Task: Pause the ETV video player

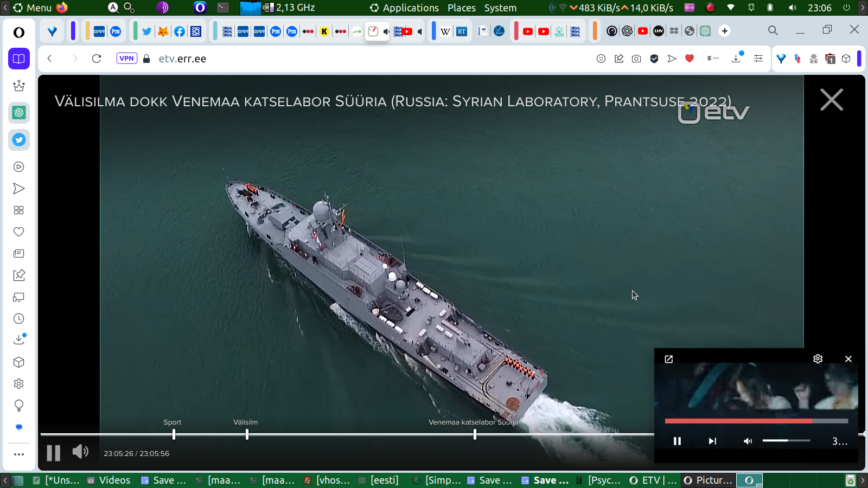Action: tap(53, 453)
